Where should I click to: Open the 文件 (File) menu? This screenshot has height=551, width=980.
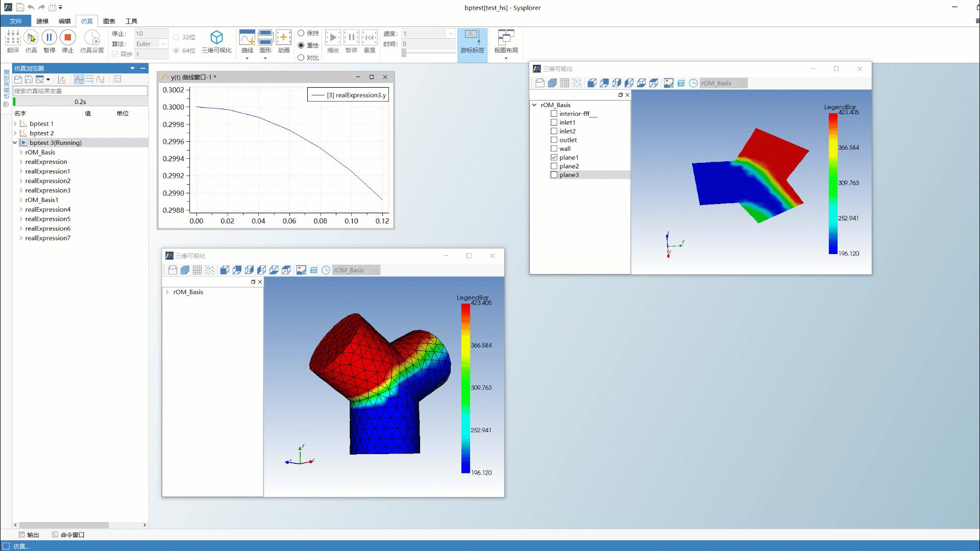click(16, 21)
